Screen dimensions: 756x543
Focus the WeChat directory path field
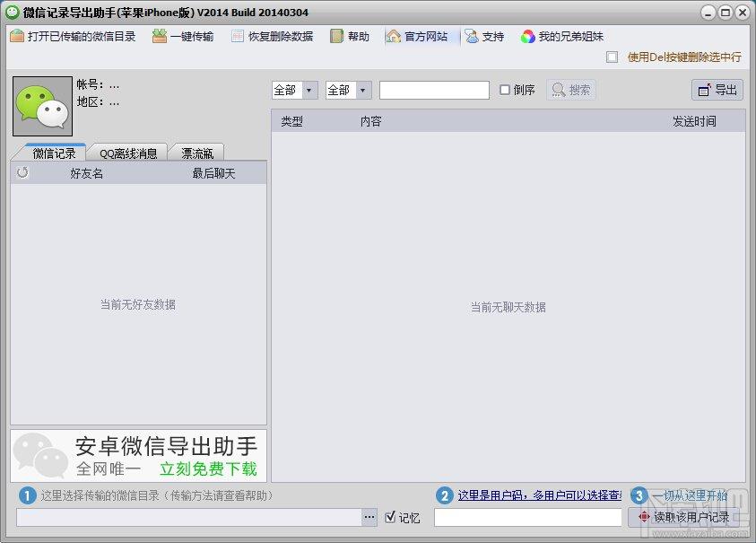click(x=189, y=517)
